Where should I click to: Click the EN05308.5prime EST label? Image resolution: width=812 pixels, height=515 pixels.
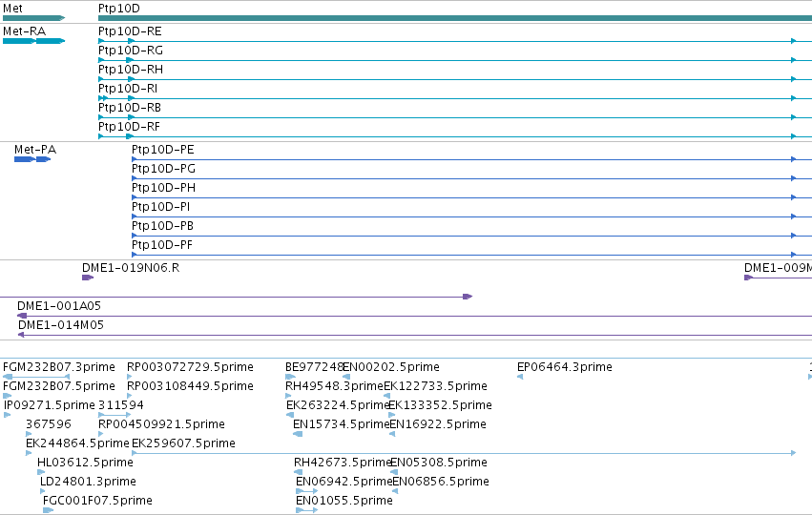[439, 463]
